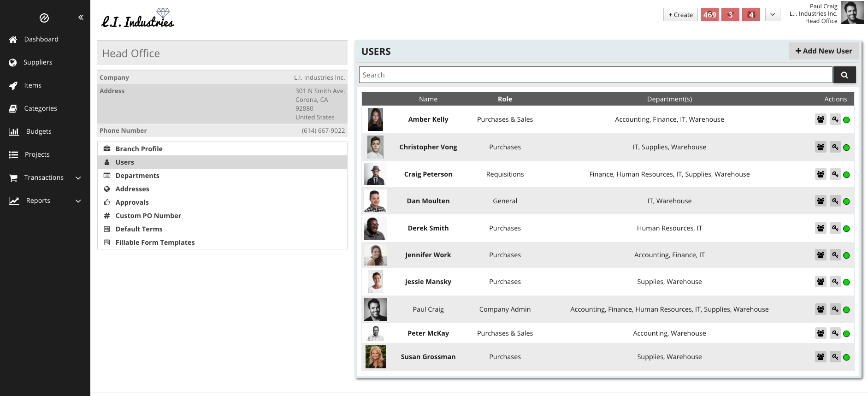The image size is (868, 396).
Task: Open dropdown arrow next to notification badges
Action: pos(773,15)
